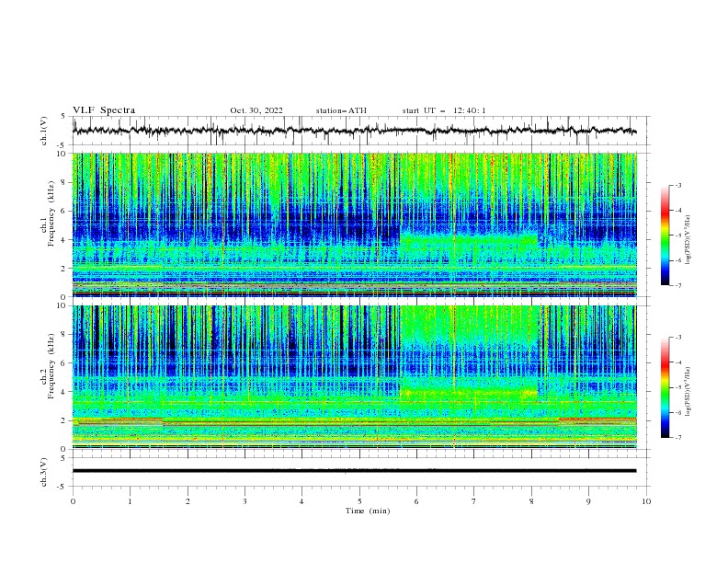Screen dimensions: 728x563
Task: Click the ch.1 frequency tick "2"
Action: (x=65, y=269)
